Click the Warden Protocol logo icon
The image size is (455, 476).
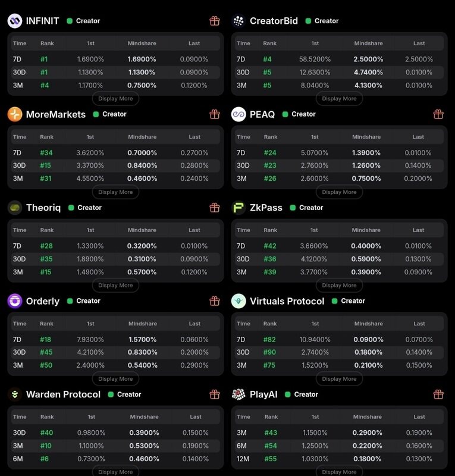point(15,394)
